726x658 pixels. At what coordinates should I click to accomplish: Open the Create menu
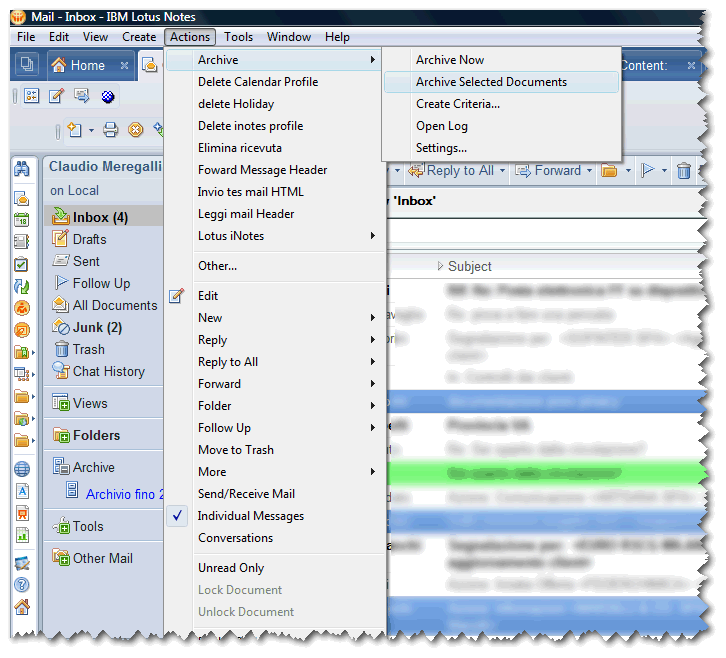tap(139, 37)
